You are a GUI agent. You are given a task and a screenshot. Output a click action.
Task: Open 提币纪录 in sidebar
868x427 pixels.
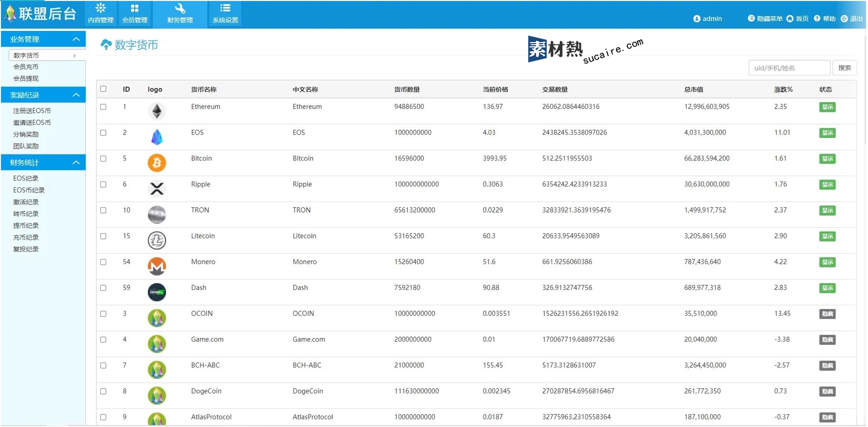point(26,225)
